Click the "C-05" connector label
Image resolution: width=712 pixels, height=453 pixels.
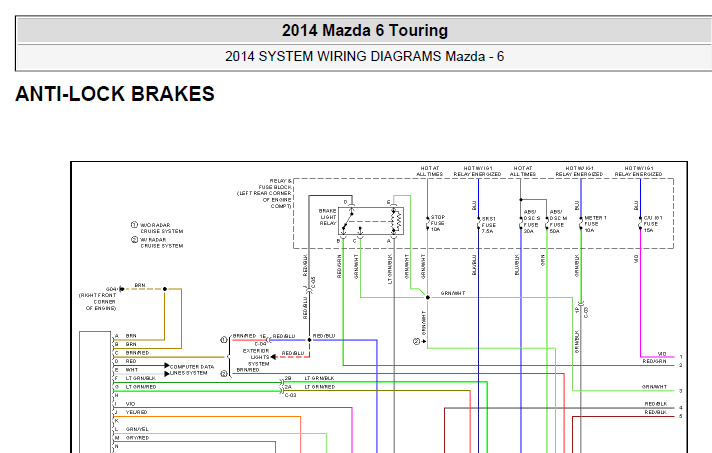[x=313, y=282]
